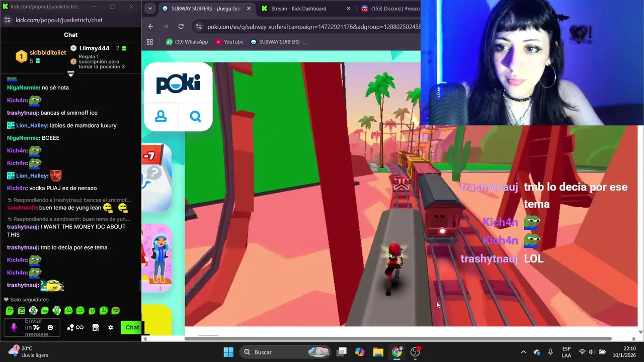Click the infinity points balance icon
This screenshot has height=362, width=644.
click(x=80, y=327)
